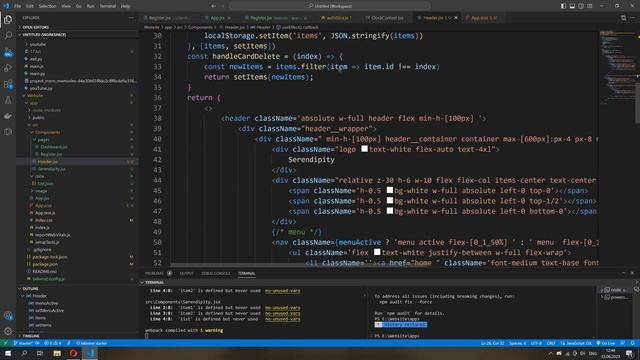
Task: Toggle the bottom panel layout button
Action: pyautogui.click(x=572, y=6)
